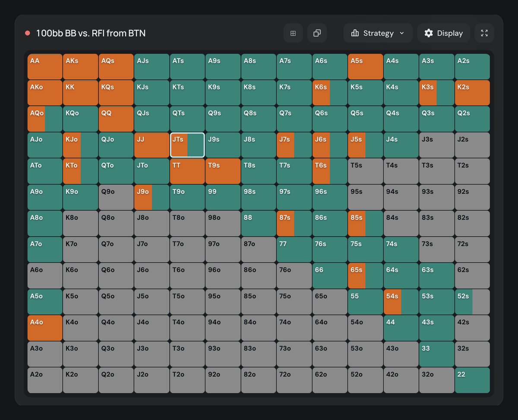Select the AKo hand cell
Image resolution: width=518 pixels, height=420 pixels.
[45, 93]
